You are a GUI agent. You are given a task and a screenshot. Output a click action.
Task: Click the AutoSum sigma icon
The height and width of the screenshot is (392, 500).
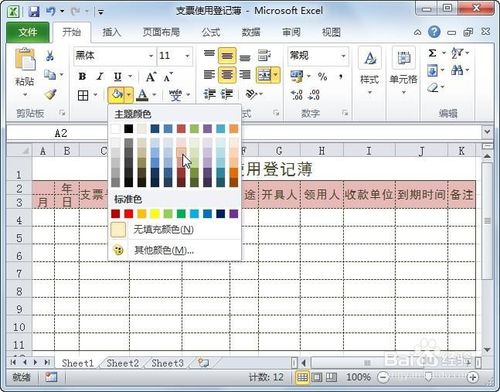point(432,53)
